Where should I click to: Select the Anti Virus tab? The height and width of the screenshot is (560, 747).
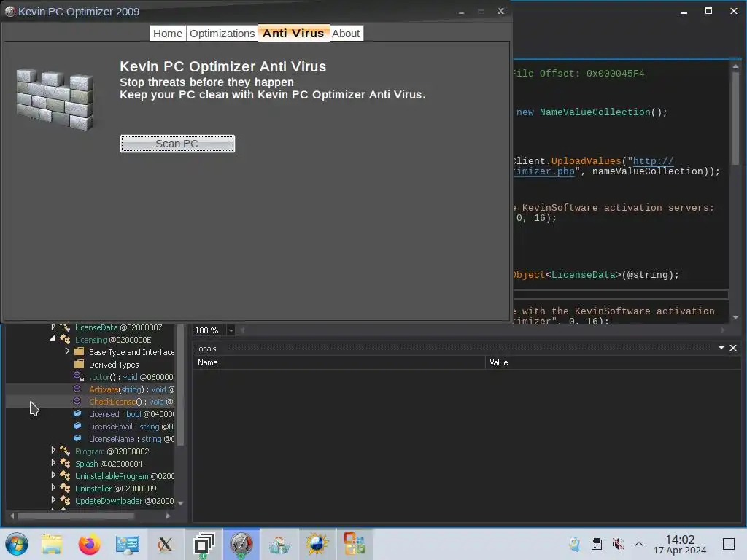click(x=293, y=33)
